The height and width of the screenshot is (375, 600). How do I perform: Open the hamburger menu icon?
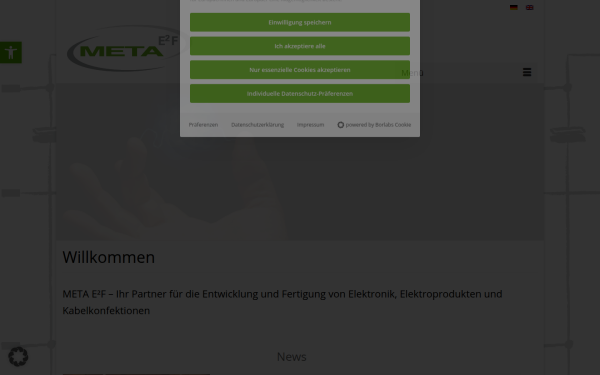coord(527,72)
